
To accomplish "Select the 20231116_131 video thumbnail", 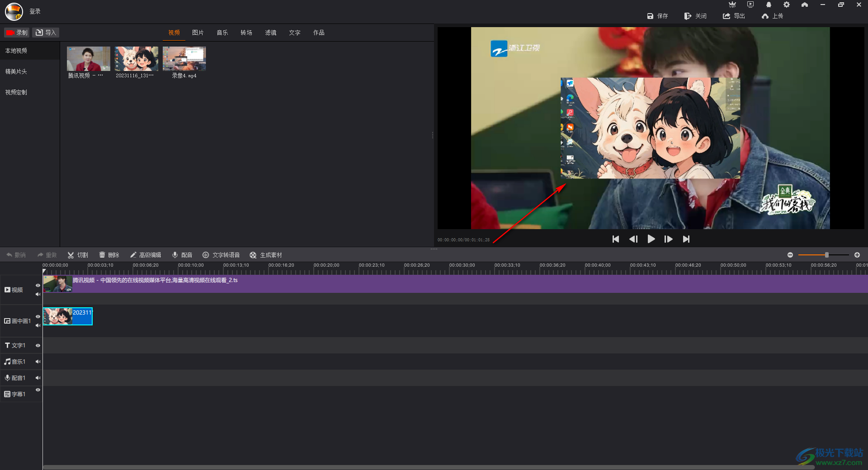I will 136,59.
